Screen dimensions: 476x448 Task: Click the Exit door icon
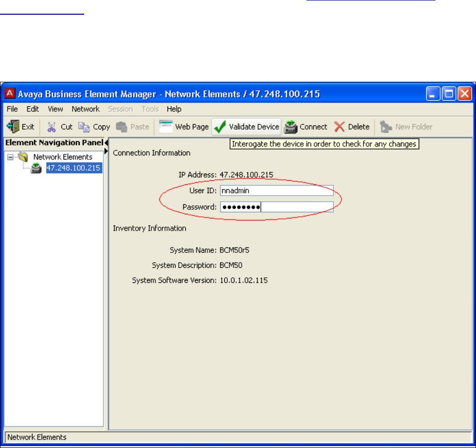(13, 126)
